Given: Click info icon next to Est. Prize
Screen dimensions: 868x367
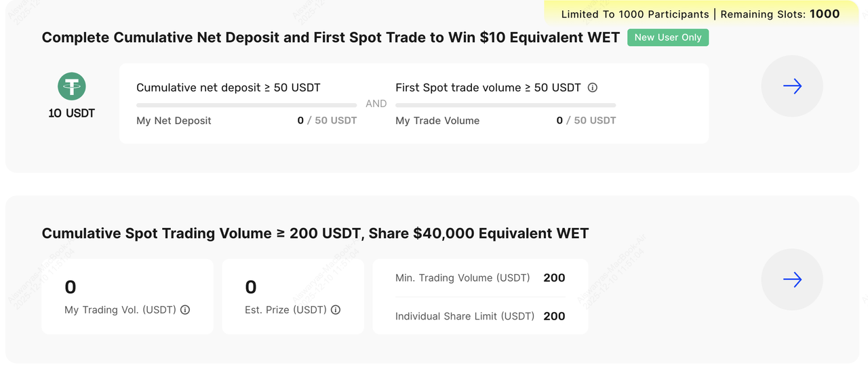Looking at the screenshot, I should [x=336, y=310].
